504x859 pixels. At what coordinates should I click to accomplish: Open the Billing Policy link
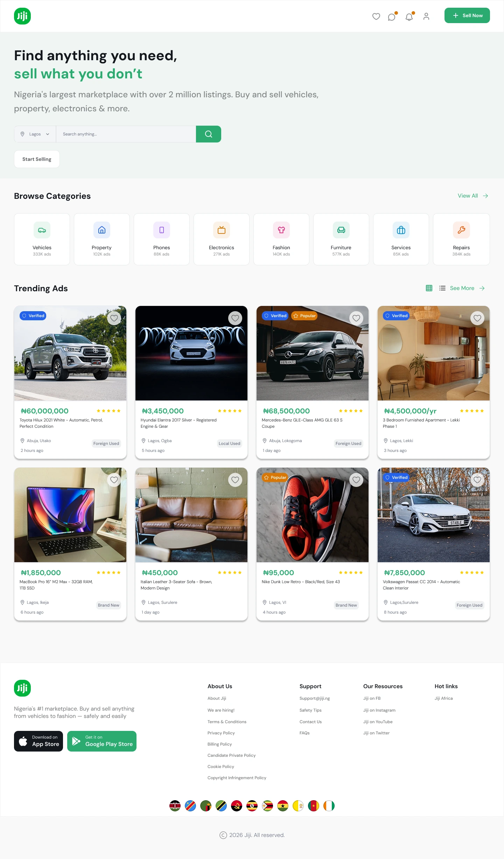(x=220, y=744)
